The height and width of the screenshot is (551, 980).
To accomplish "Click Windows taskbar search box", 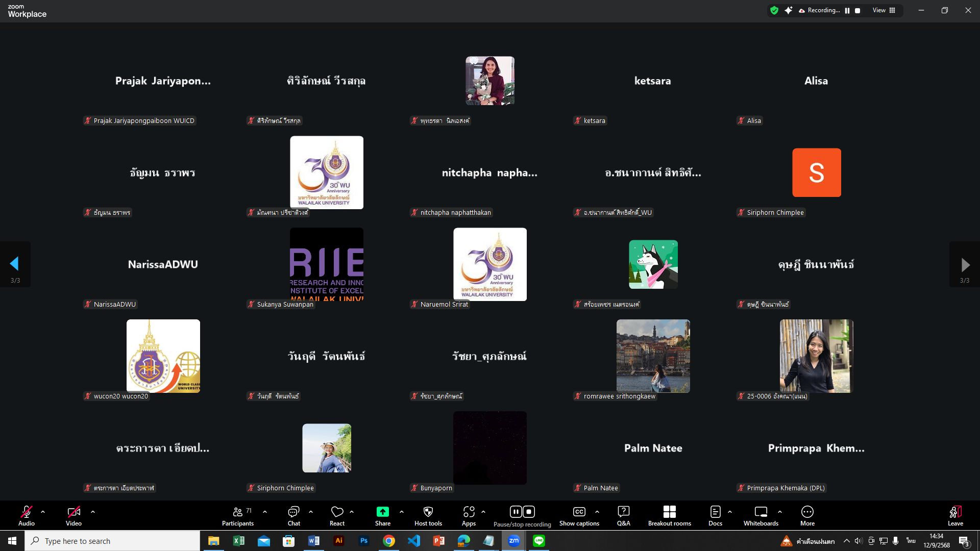I will click(x=112, y=541).
